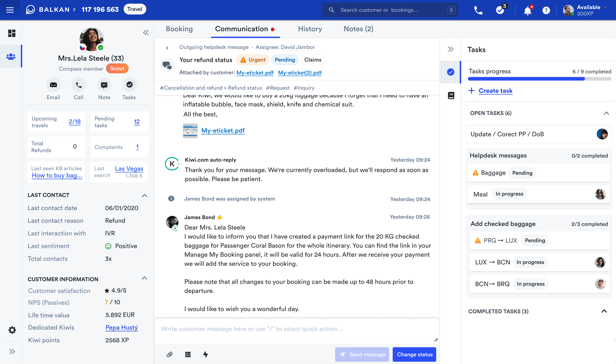Image resolution: width=616 pixels, height=364 pixels.
Task: Click the Balkan chat logo icon
Action: tap(30, 10)
